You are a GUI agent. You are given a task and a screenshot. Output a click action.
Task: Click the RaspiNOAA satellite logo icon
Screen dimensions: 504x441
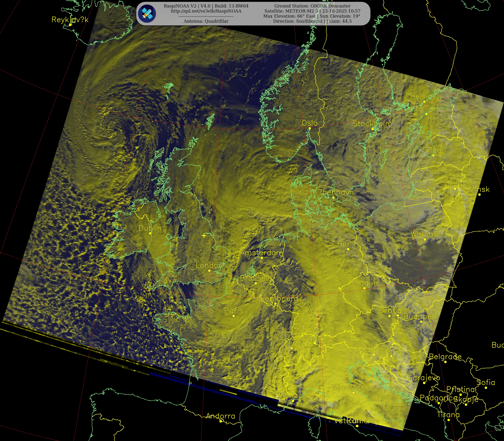(147, 14)
